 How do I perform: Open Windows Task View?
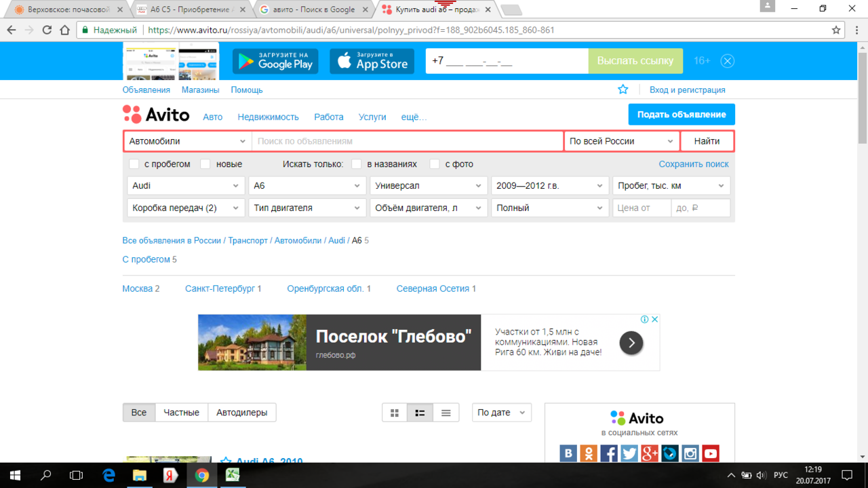(x=77, y=475)
